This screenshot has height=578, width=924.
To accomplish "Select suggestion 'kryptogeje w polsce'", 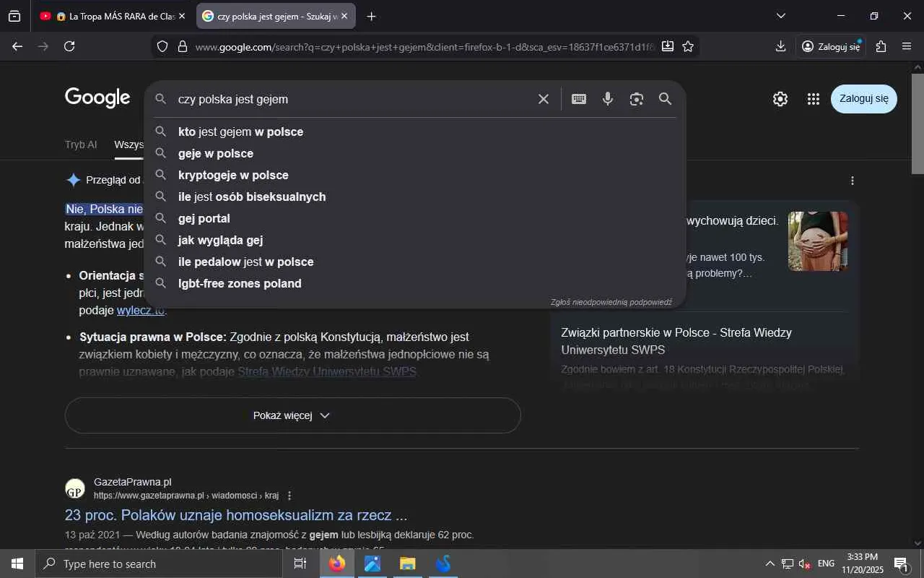I will pos(415,175).
